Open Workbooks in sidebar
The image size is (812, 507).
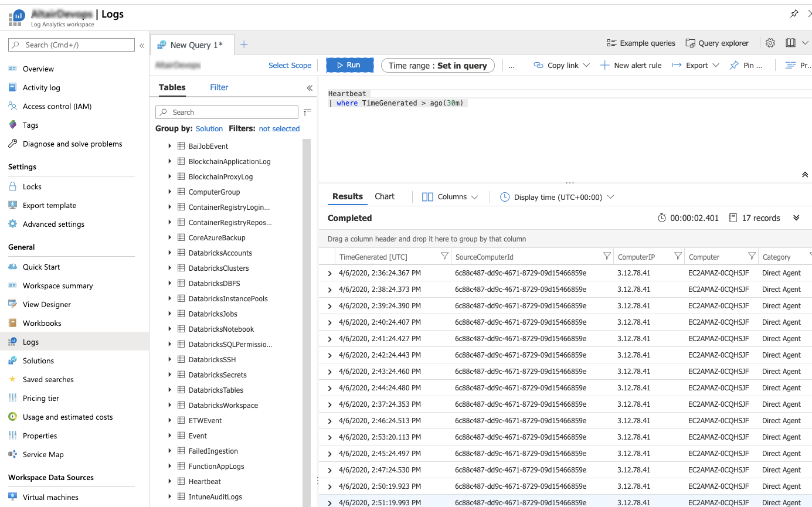coord(42,324)
